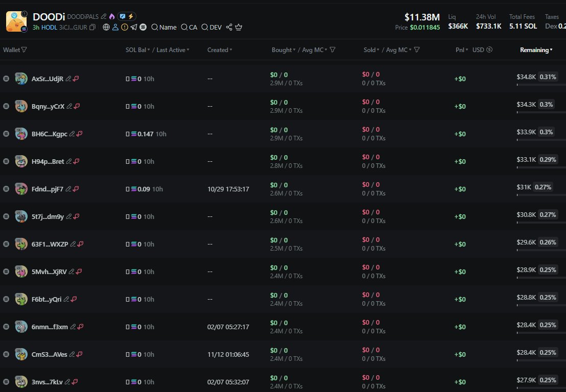Screen dimensions: 566x392
Task: Copy the 3iCJ...GJUR contract address
Action: [x=92, y=28]
